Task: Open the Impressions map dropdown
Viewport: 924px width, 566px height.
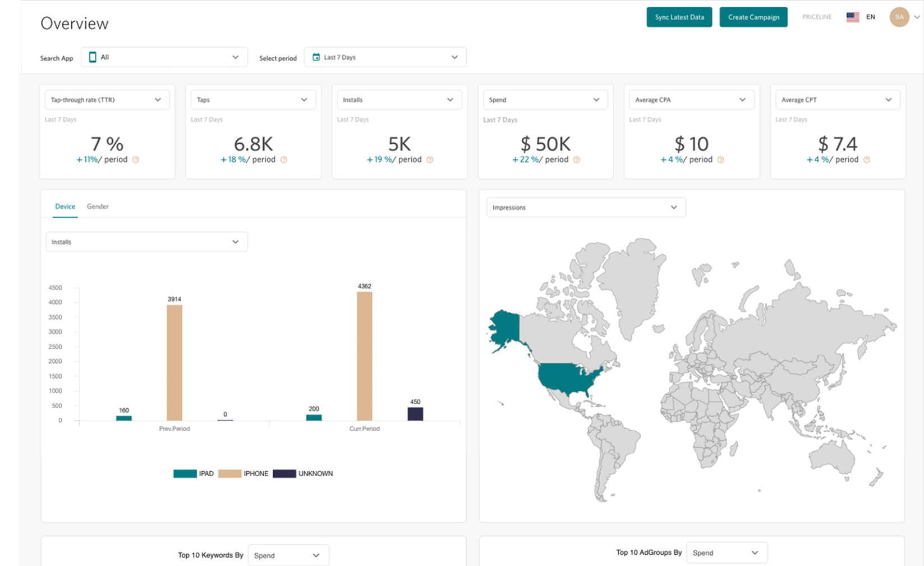Action: (x=586, y=207)
